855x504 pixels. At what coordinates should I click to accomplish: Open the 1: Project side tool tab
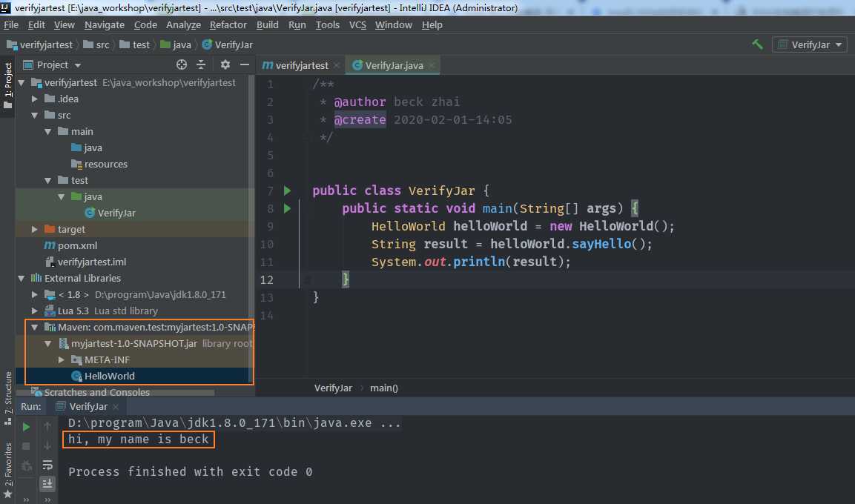pos(7,84)
